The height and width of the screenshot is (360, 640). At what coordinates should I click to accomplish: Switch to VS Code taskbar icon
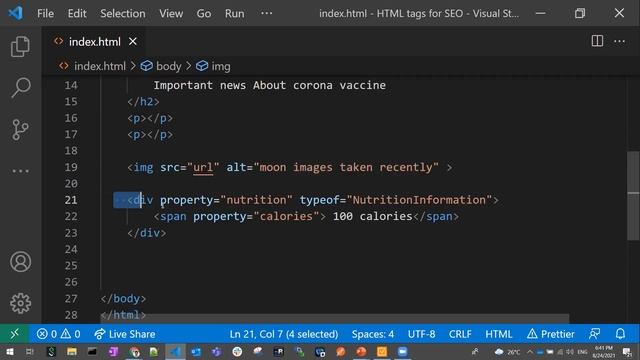pos(176,352)
